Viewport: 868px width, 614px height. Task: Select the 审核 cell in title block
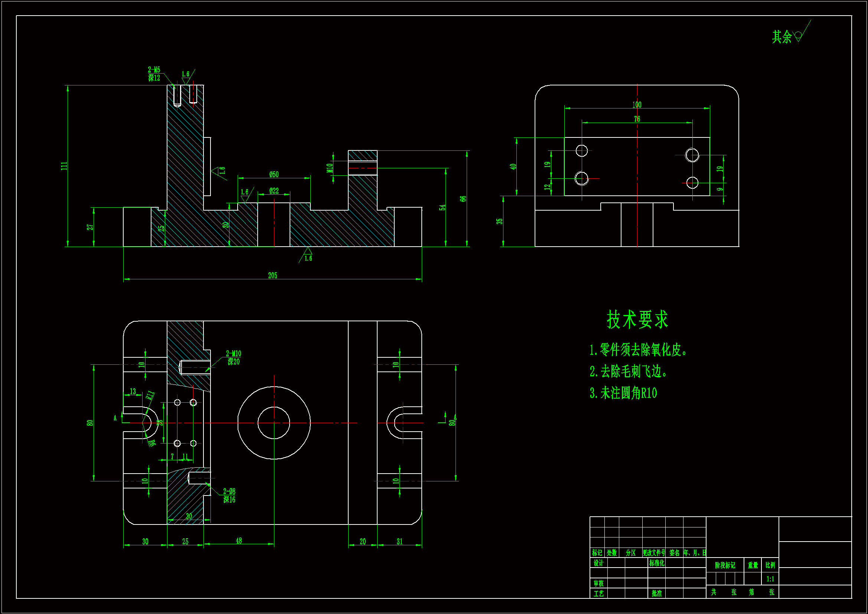pyautogui.click(x=598, y=584)
